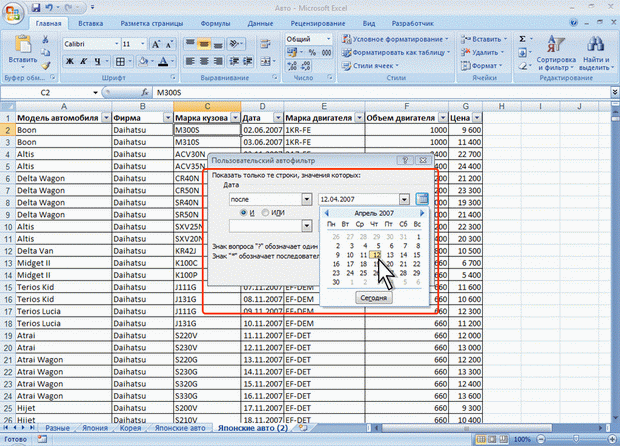
Task: Open Найти и выделить binoculars
Action: pos(595,53)
